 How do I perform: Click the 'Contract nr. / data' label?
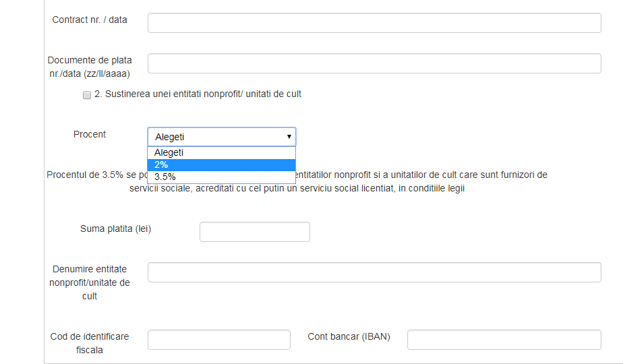pyautogui.click(x=90, y=20)
